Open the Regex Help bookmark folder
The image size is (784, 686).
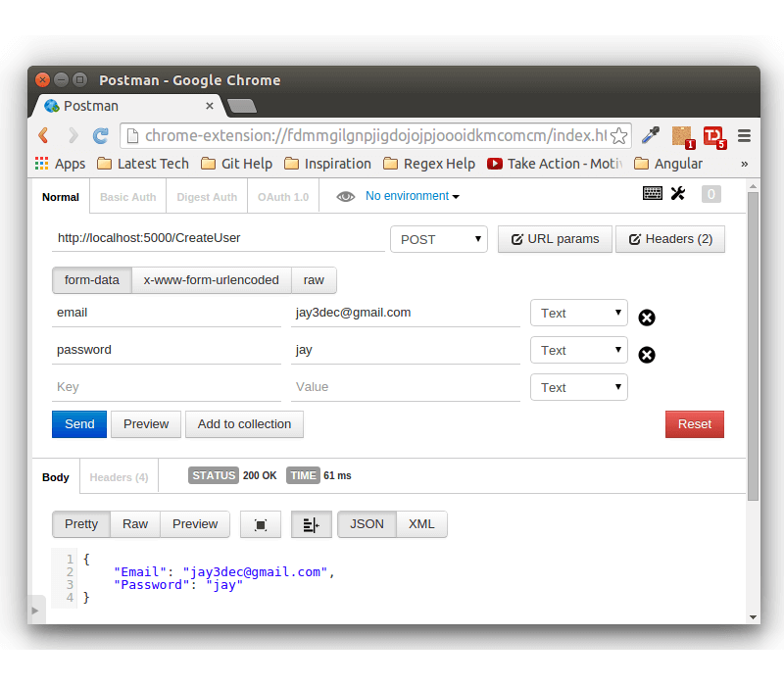pos(429,164)
